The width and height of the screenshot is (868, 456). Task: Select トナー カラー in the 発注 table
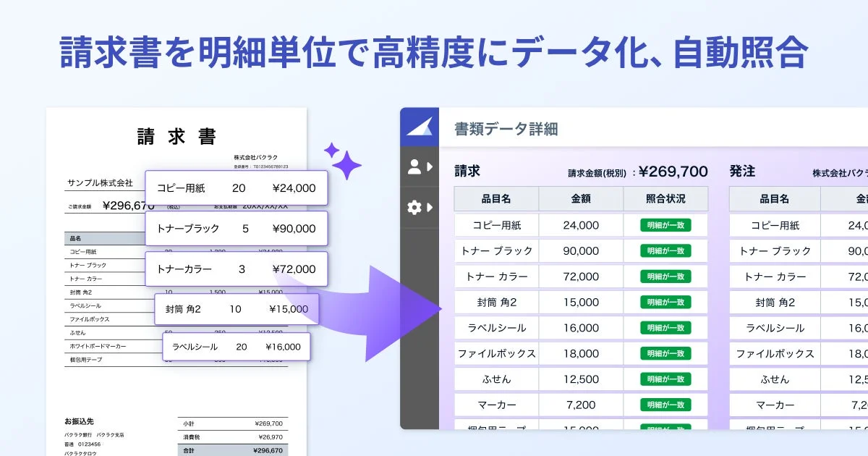pos(775,276)
